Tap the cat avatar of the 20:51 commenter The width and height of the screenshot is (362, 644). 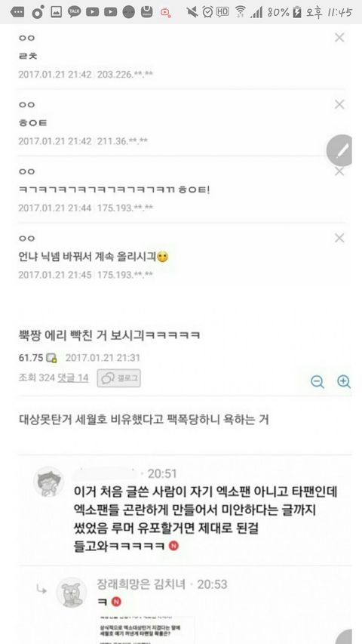(49, 482)
